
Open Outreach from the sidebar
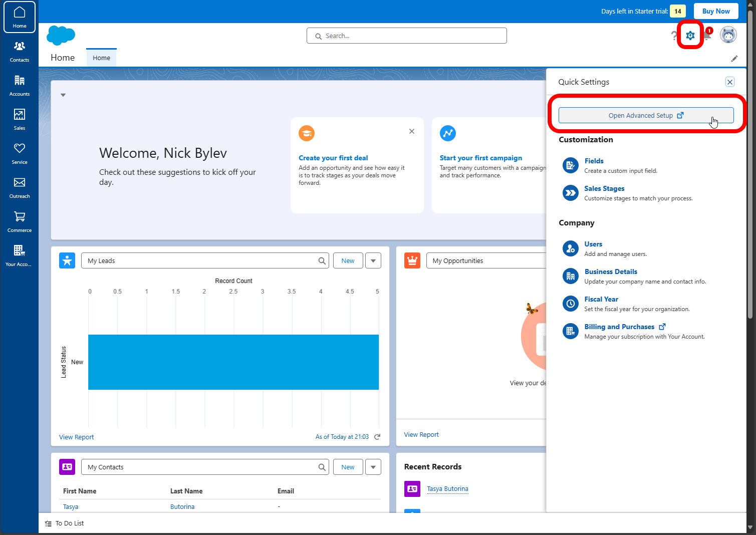tap(20, 188)
